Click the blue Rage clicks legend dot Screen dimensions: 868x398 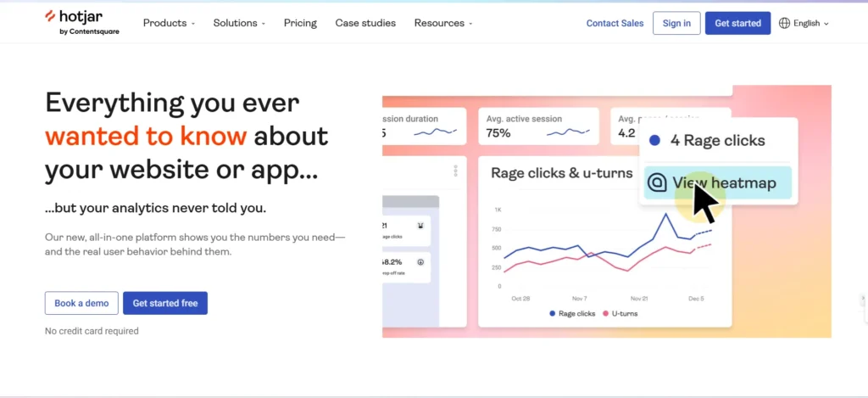coord(553,314)
